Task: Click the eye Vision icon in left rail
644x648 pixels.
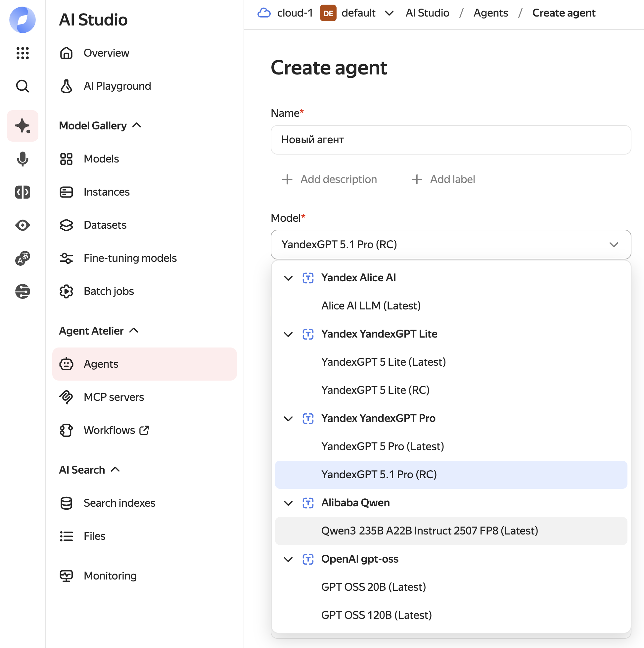Action: tap(23, 225)
